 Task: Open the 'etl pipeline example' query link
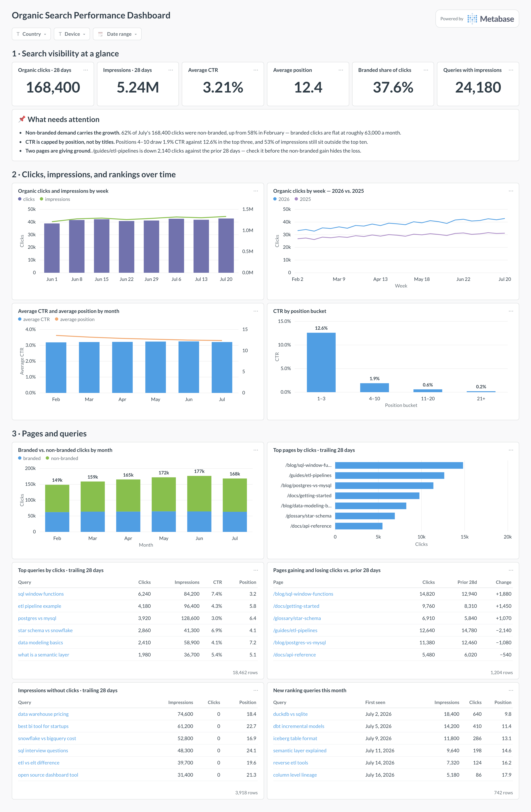(x=40, y=606)
